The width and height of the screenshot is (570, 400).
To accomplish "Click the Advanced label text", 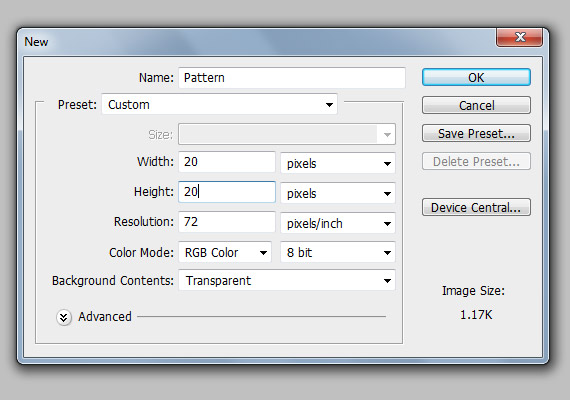I will [x=105, y=317].
